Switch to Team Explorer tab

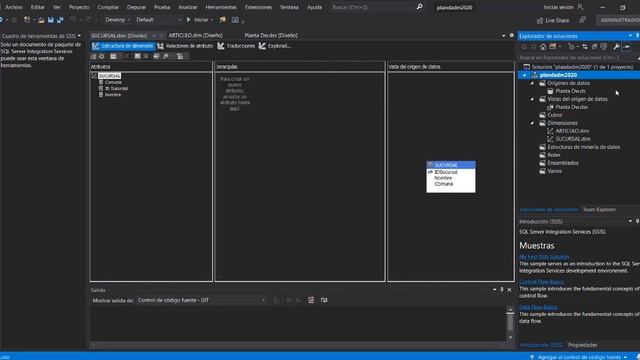[599, 209]
